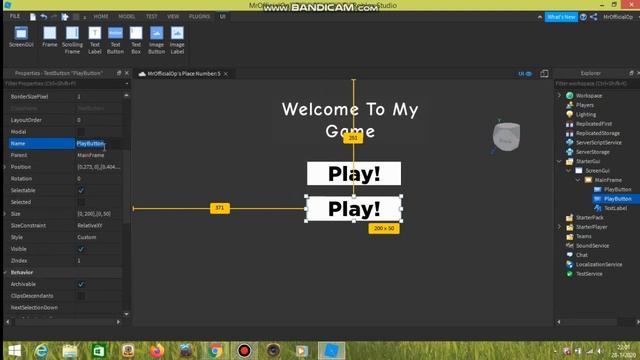This screenshot has width=640, height=360.
Task: Collapse the Behavior section
Action: click(x=5, y=272)
